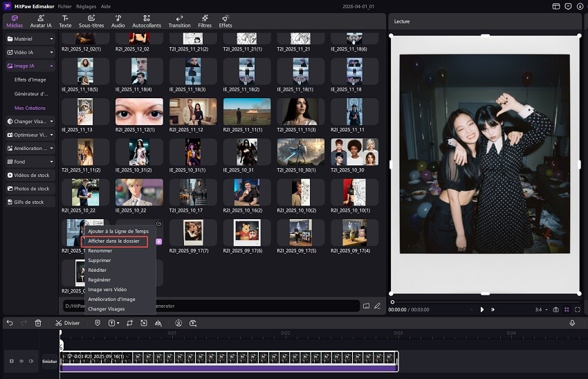Open Mes Créations in the sidebar
The height and width of the screenshot is (379, 588).
tap(30, 108)
